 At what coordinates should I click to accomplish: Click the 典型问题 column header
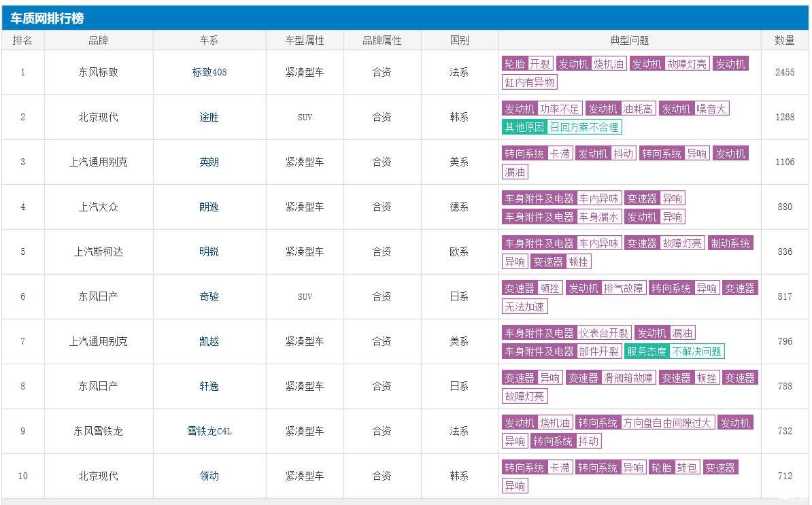tap(630, 40)
